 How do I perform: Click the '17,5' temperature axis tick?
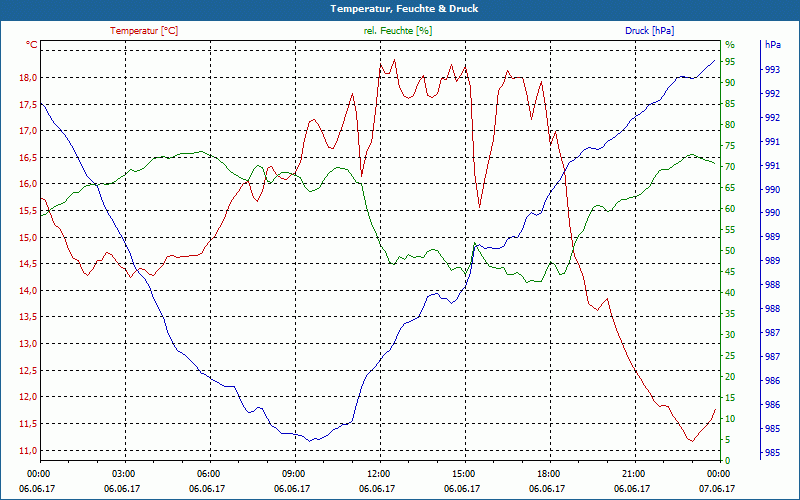(x=28, y=104)
